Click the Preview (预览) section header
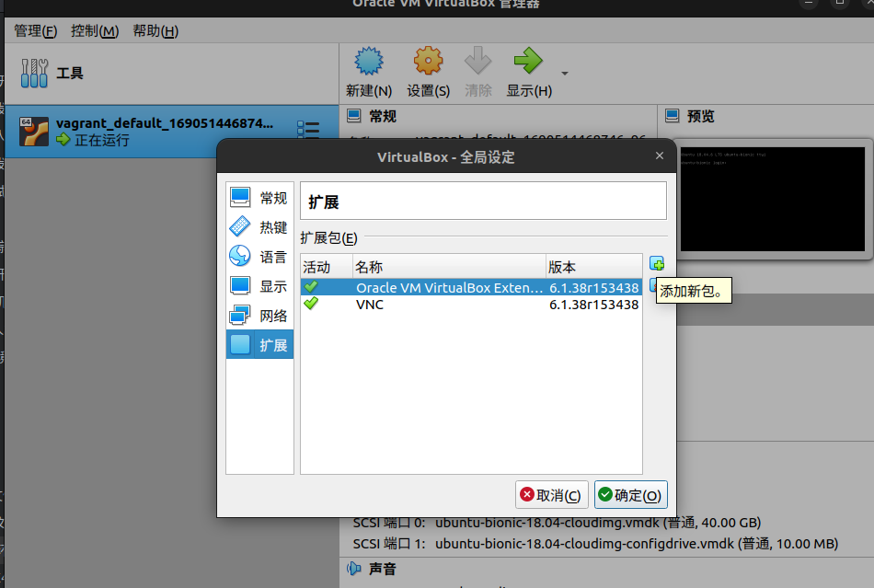 coord(700,116)
